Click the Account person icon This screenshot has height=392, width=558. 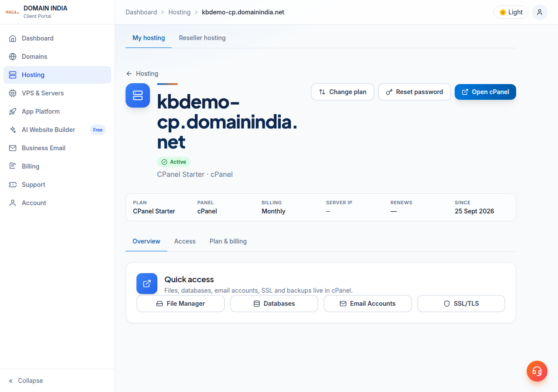13,203
